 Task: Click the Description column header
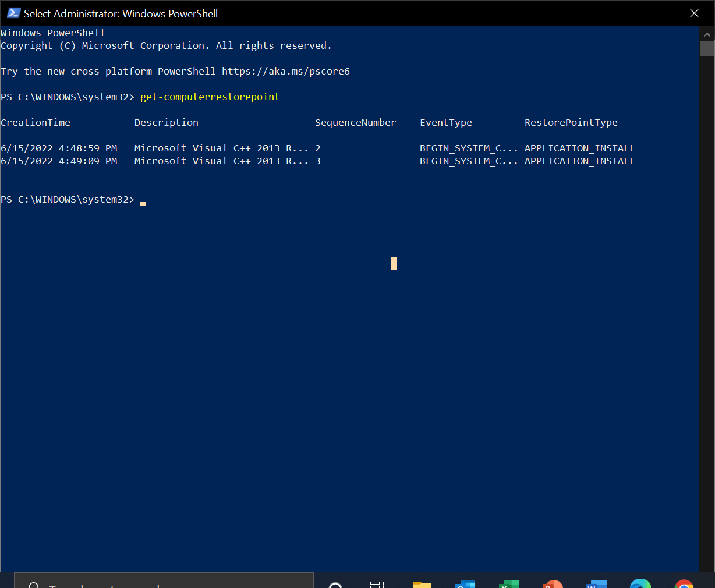click(167, 123)
